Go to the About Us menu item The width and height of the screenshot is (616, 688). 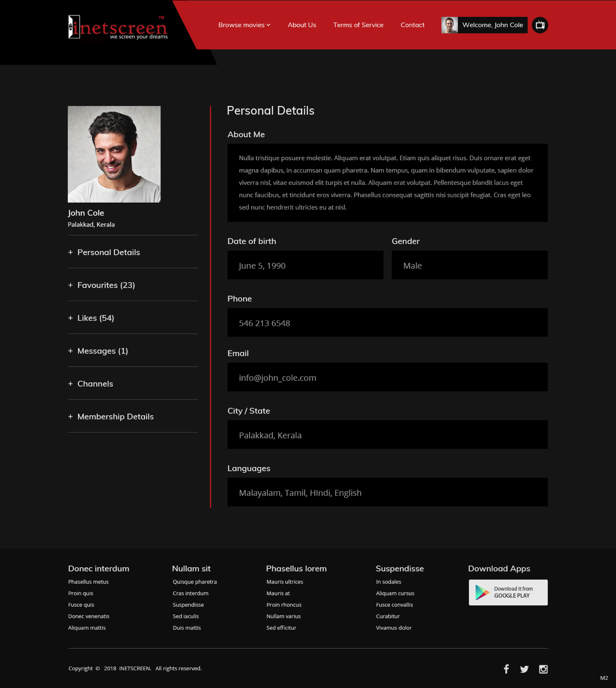click(302, 25)
